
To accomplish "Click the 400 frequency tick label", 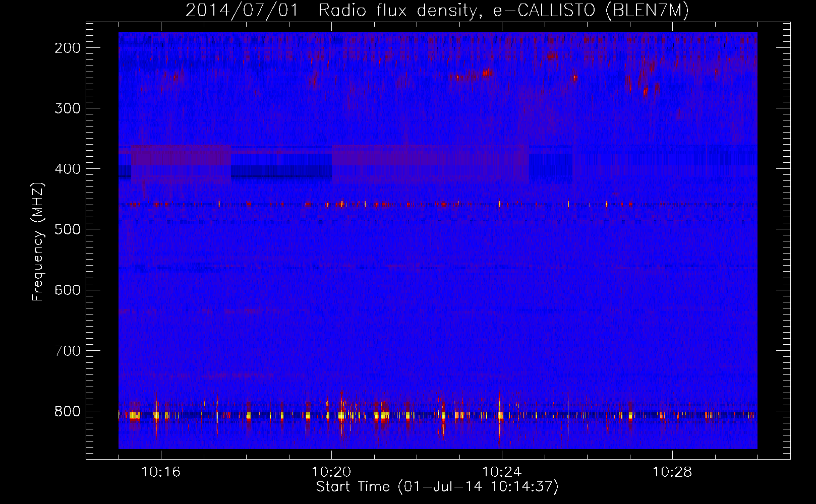I will click(x=68, y=169).
